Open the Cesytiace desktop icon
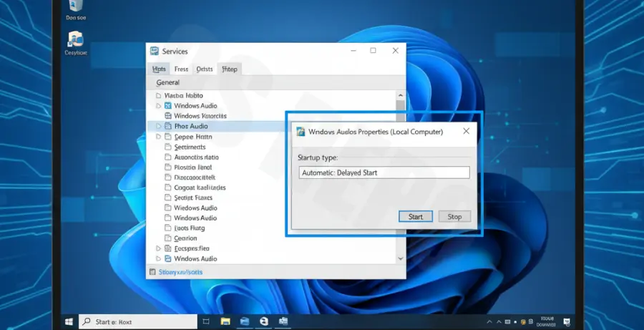644x330 pixels. [76, 44]
